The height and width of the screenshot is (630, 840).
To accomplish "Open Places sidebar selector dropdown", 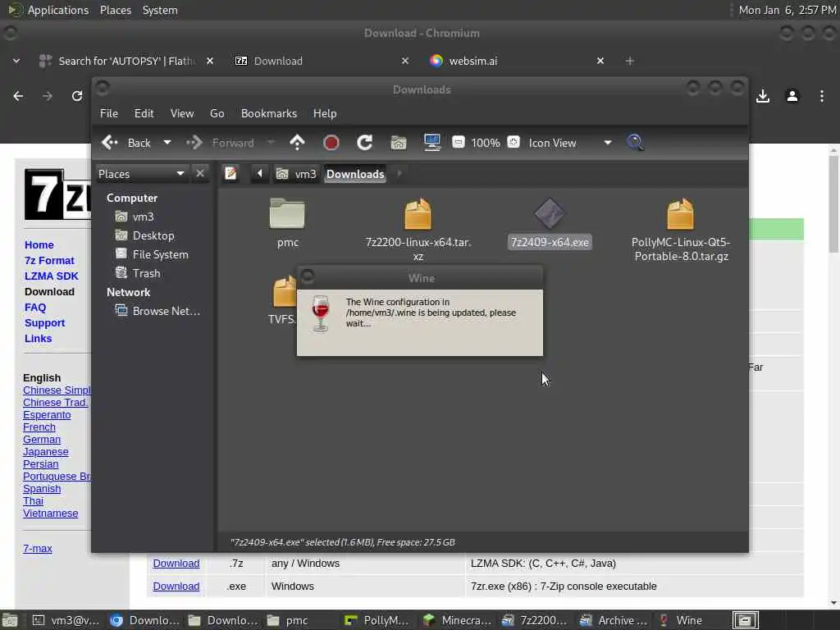I will (141, 174).
